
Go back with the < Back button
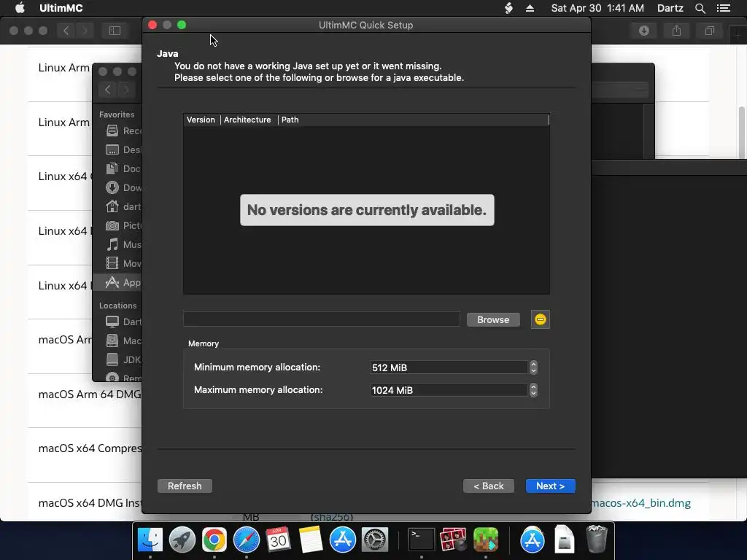(x=488, y=486)
